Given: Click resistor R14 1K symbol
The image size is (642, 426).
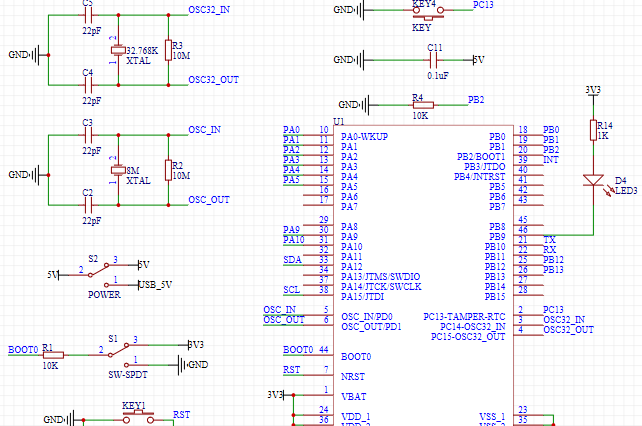Looking at the screenshot, I should [x=593, y=130].
